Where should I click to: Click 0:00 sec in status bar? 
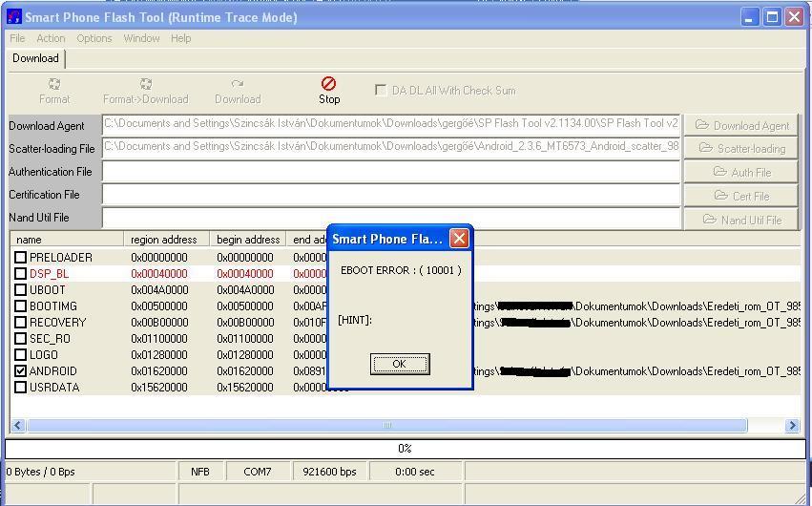coord(415,472)
